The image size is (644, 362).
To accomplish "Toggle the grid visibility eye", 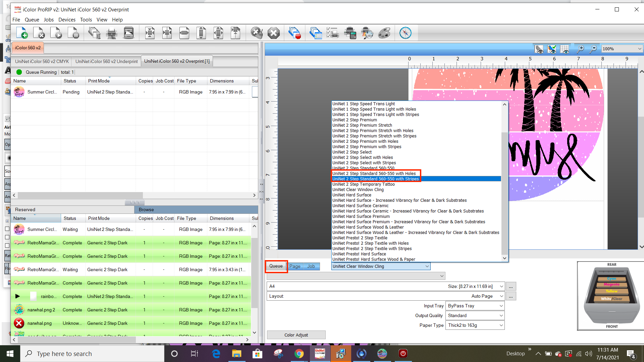I will tap(565, 49).
